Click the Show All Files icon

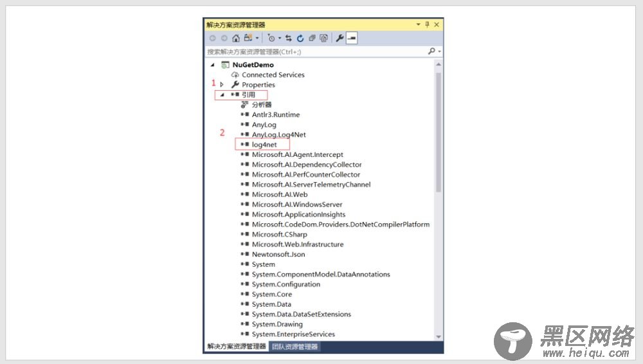tap(323, 38)
